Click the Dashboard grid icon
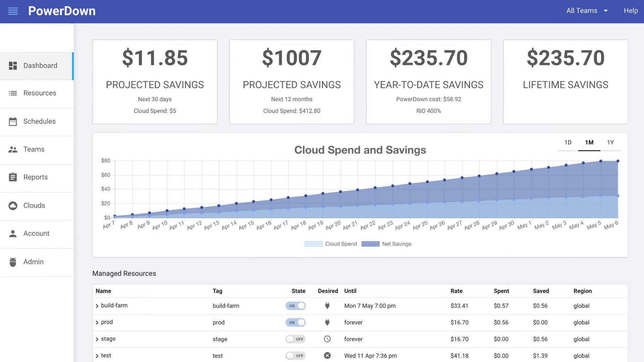 [13, 66]
